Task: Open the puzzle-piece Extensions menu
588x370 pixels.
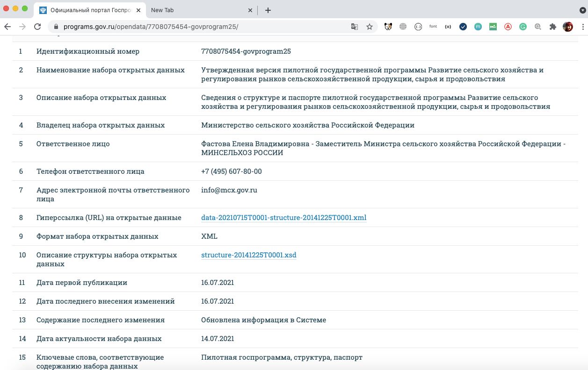Action: (553, 27)
